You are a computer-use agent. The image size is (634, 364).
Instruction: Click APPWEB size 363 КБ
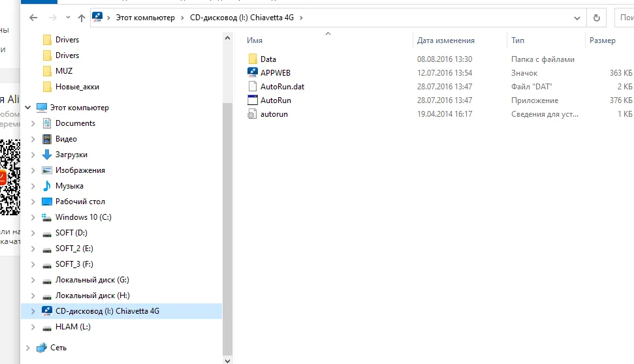point(621,72)
